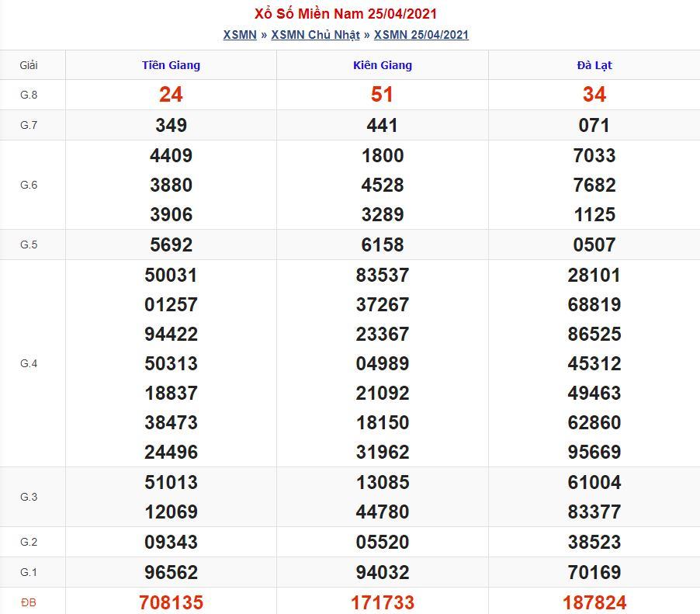Select Kiên Giang G.8 number 51
The image size is (700, 614).
[x=382, y=95]
